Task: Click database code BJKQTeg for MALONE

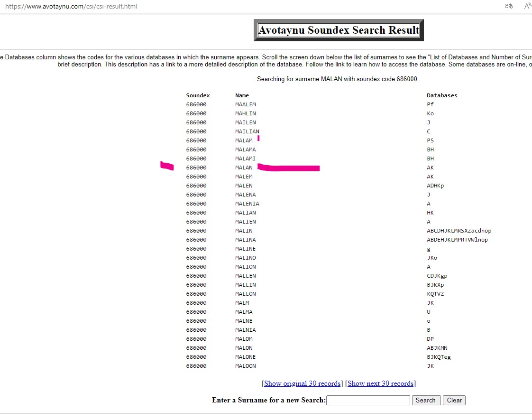Action: [439, 357]
